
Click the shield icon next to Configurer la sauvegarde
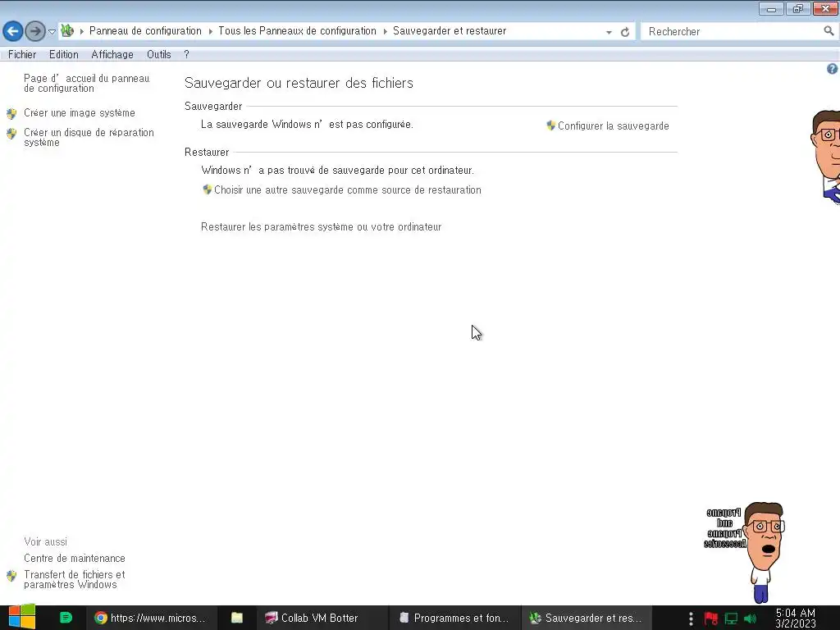click(550, 126)
